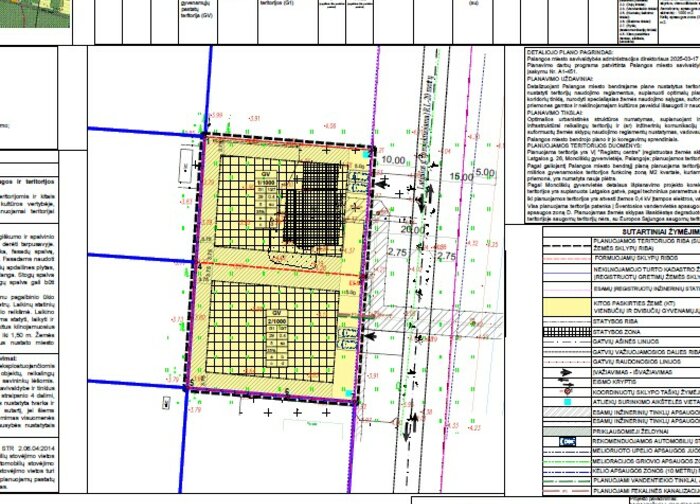Click the 'GV 2/1000' regulation table in lower plot
700x504 pixels.
click(x=277, y=338)
